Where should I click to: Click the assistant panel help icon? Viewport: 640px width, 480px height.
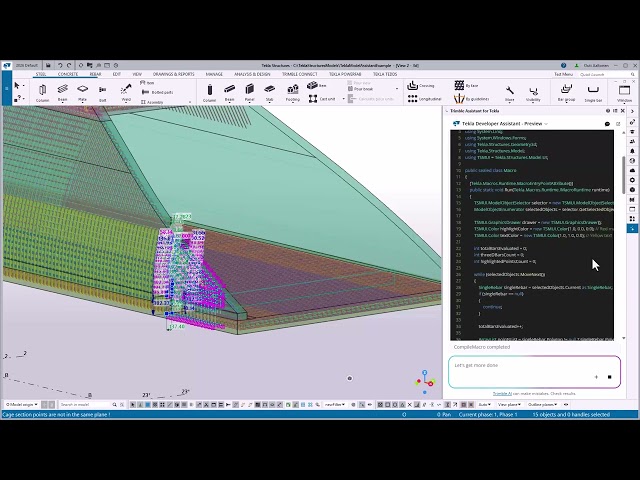point(608,111)
